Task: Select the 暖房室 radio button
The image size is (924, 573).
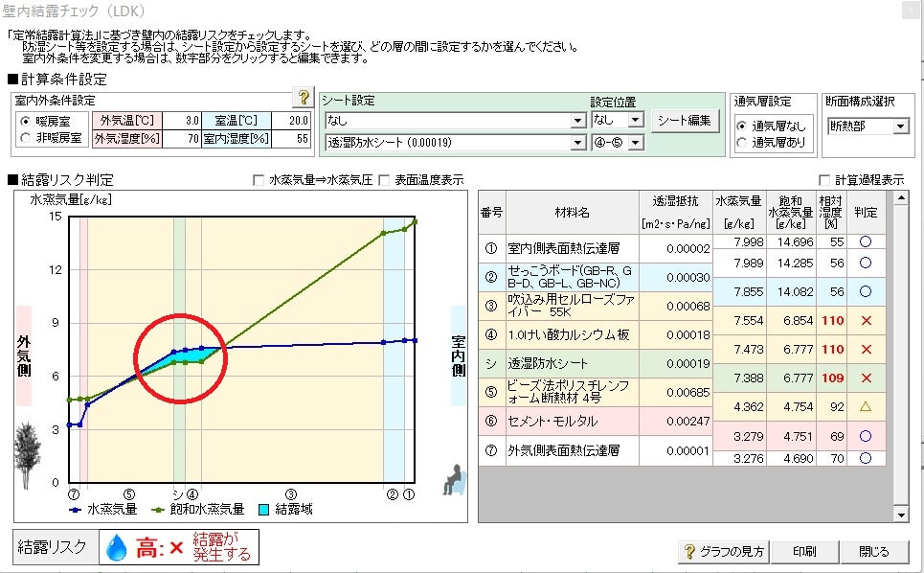Action: click(x=25, y=121)
